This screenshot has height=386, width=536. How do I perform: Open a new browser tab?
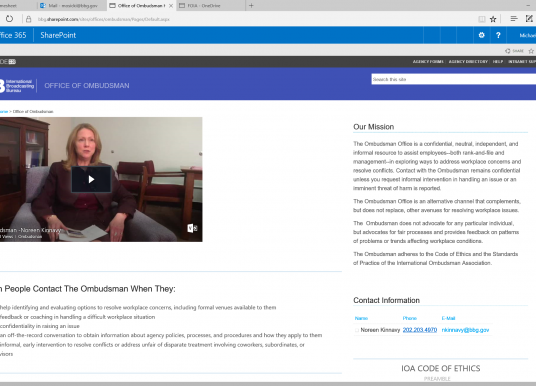coord(251,5)
